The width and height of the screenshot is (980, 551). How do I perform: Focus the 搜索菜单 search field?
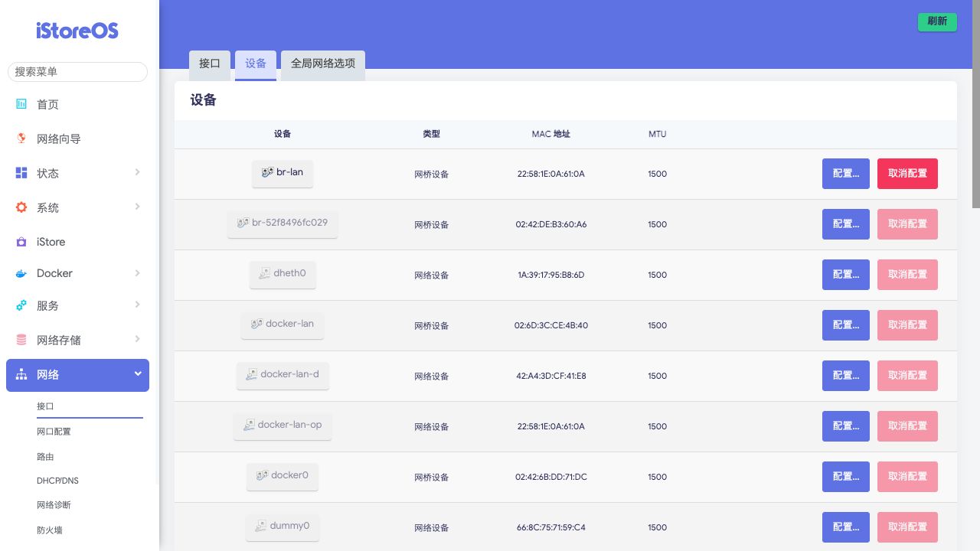pos(77,72)
